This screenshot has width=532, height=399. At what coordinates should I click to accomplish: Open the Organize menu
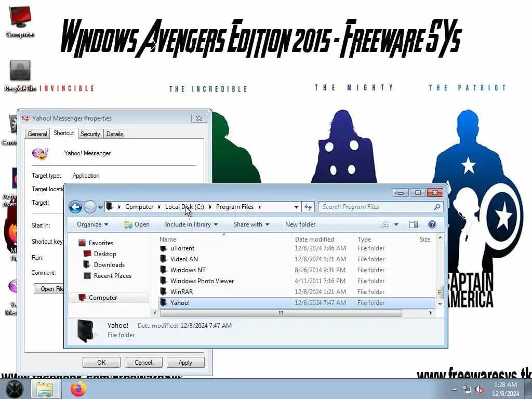(x=92, y=224)
